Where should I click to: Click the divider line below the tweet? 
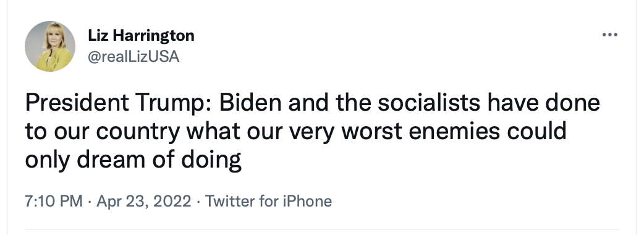click(x=322, y=229)
